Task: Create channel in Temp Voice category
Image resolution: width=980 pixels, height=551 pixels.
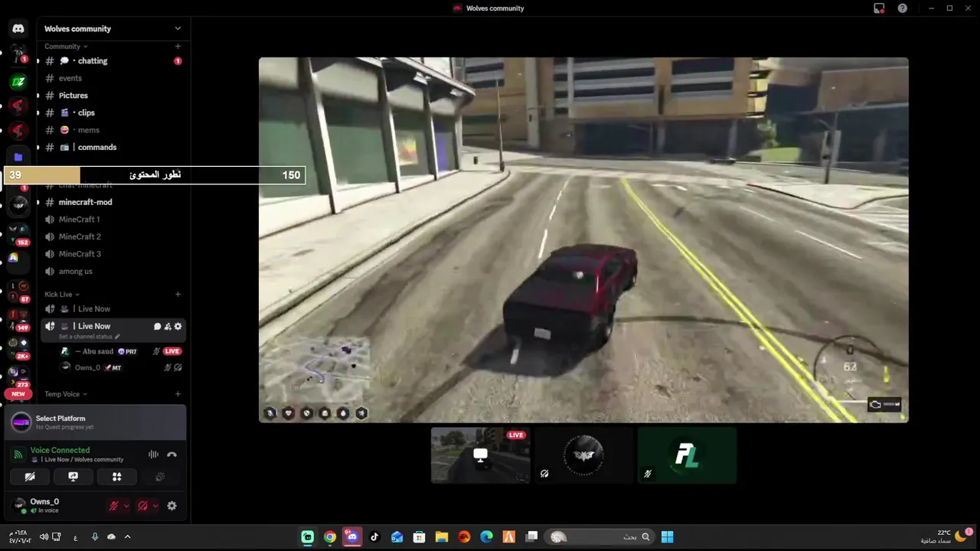Action: [178, 394]
